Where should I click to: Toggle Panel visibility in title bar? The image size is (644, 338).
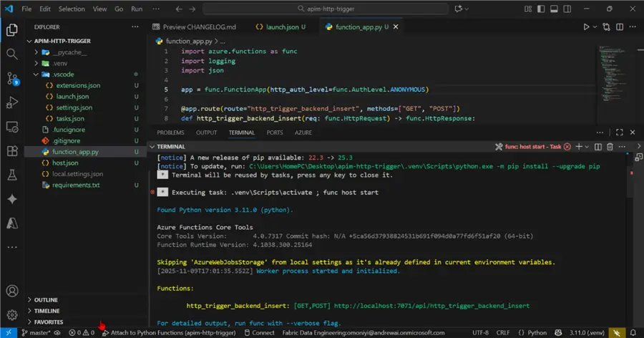pos(554,9)
